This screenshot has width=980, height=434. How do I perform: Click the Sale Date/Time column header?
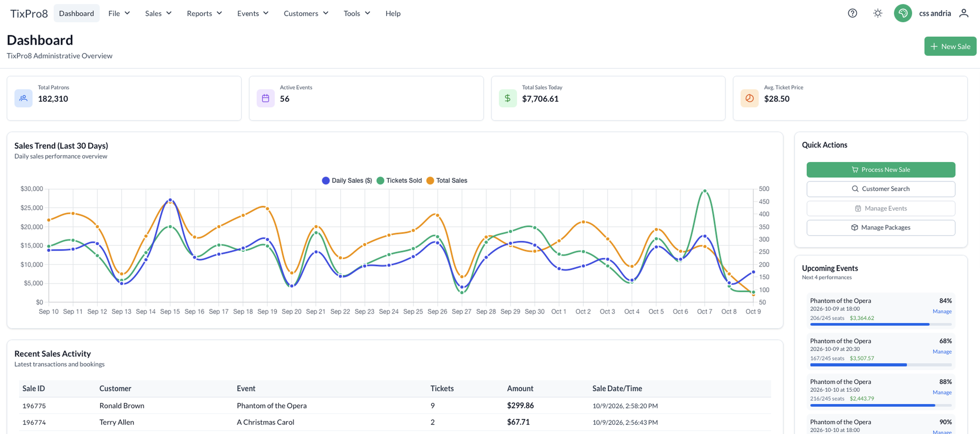(x=617, y=389)
